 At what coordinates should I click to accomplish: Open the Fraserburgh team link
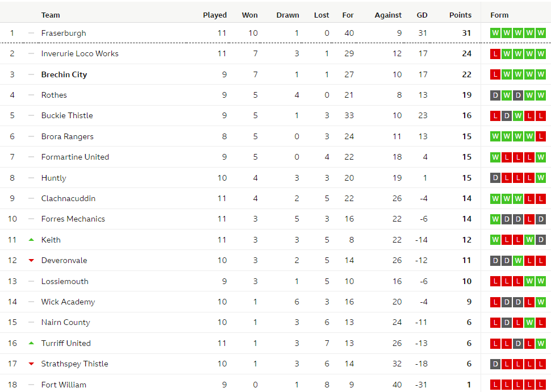64,33
